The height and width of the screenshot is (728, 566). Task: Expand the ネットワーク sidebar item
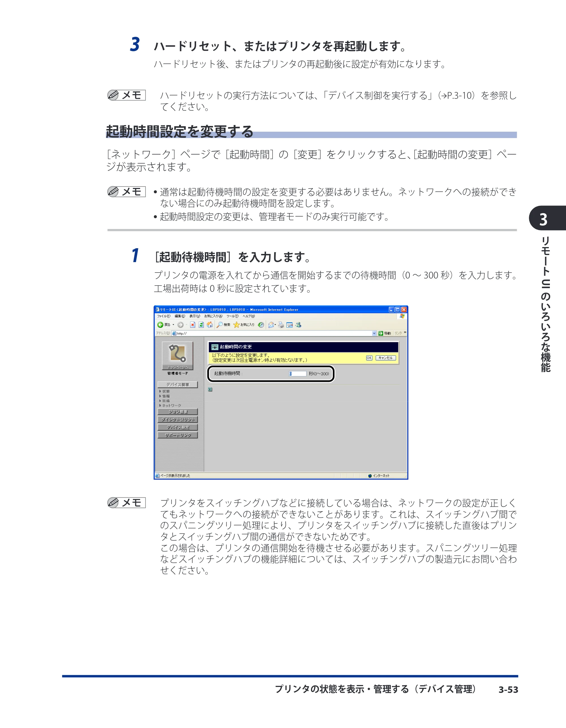(170, 405)
